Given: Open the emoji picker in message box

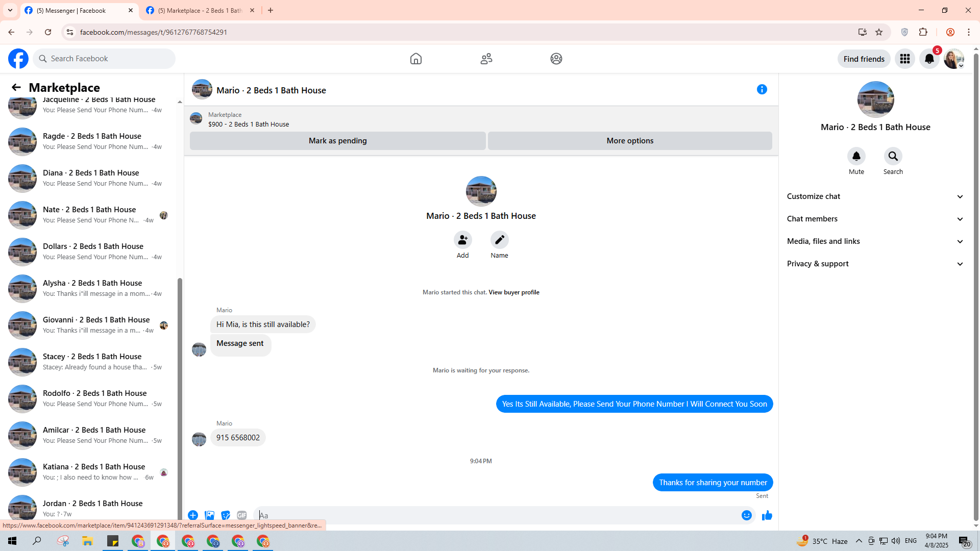Looking at the screenshot, I should click(746, 516).
